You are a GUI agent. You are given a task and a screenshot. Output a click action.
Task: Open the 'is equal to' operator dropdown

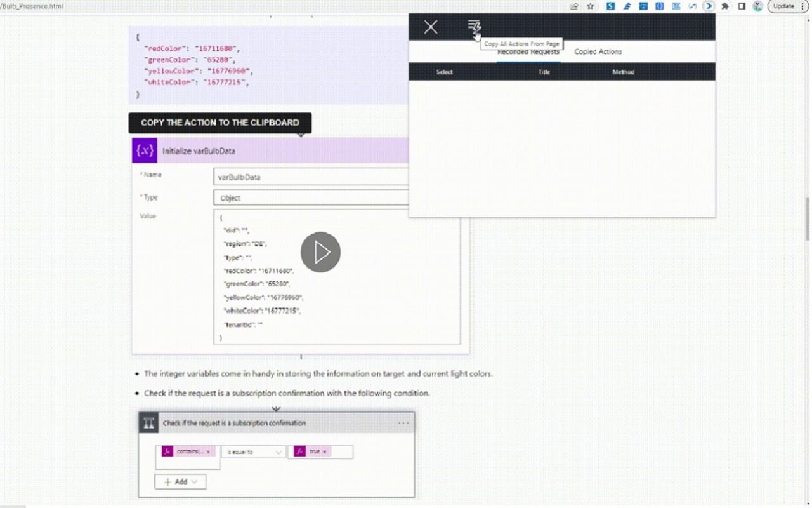pos(252,451)
